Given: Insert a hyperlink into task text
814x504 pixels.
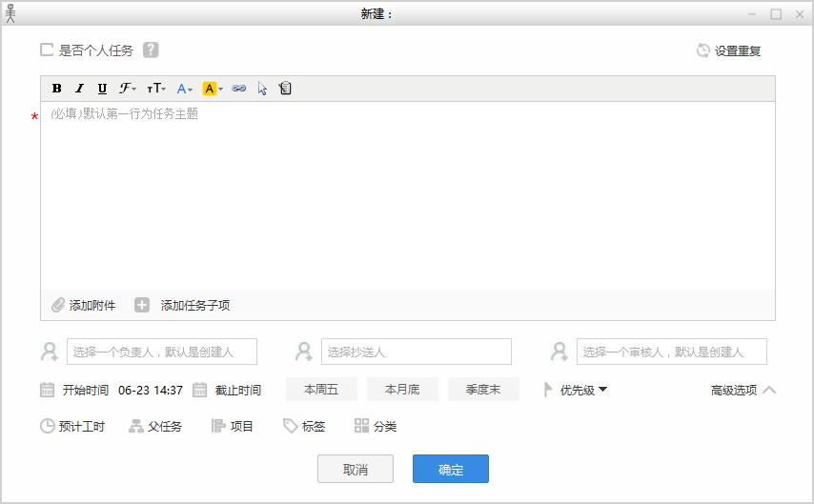Looking at the screenshot, I should 238,89.
